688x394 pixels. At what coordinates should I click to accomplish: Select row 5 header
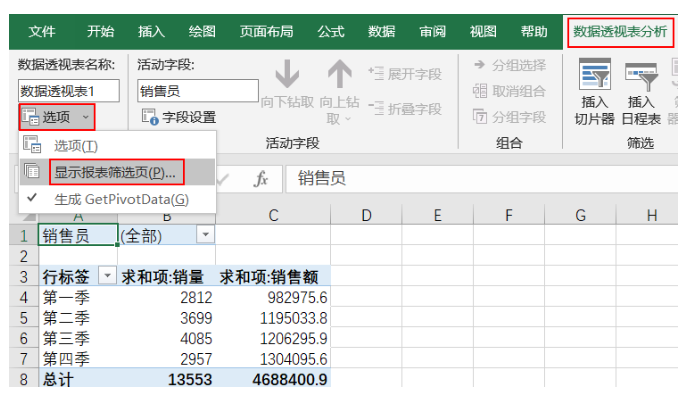[x=24, y=318]
